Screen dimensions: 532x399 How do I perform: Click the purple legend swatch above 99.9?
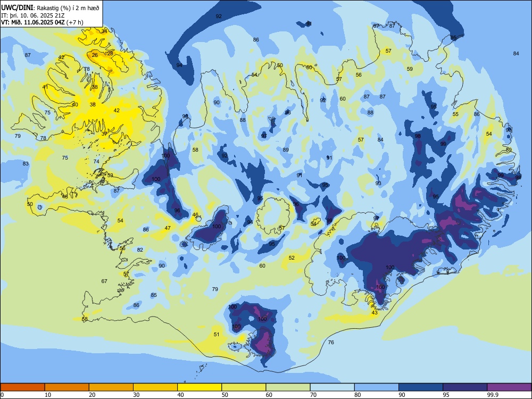[509, 387]
